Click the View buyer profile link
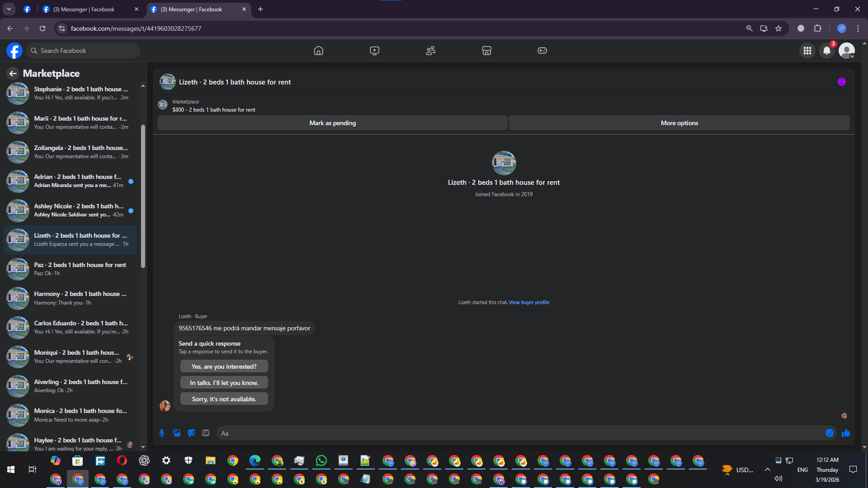Image resolution: width=868 pixels, height=488 pixels. 529,302
